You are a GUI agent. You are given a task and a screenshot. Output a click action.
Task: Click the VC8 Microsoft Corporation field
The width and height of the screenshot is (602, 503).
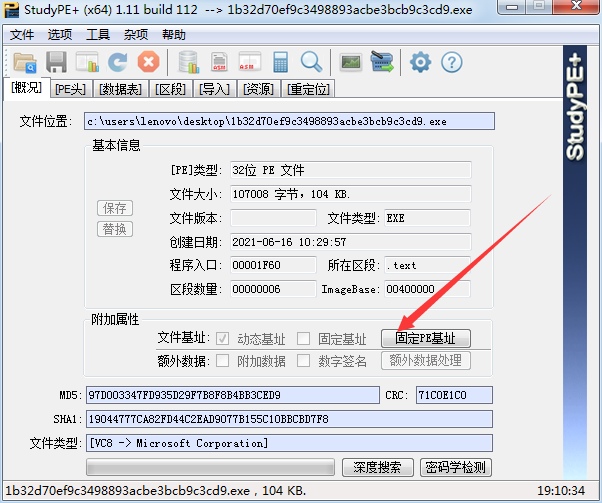289,443
